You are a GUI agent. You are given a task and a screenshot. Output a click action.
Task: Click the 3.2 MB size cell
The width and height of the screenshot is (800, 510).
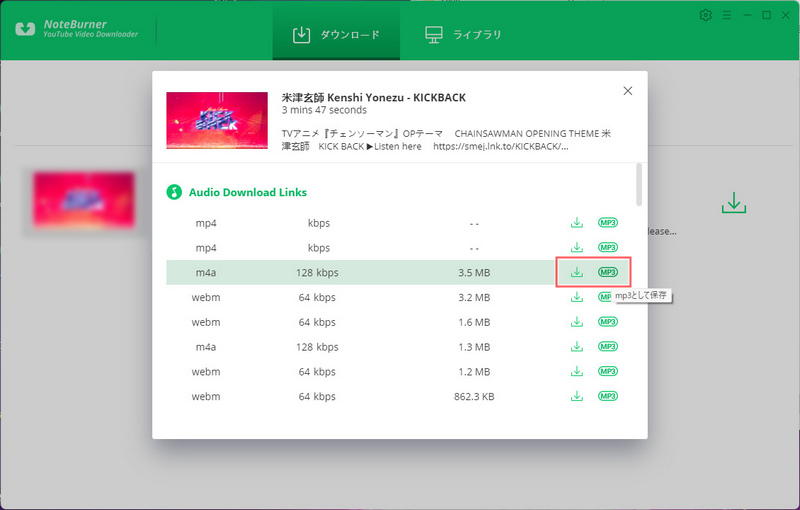(474, 297)
